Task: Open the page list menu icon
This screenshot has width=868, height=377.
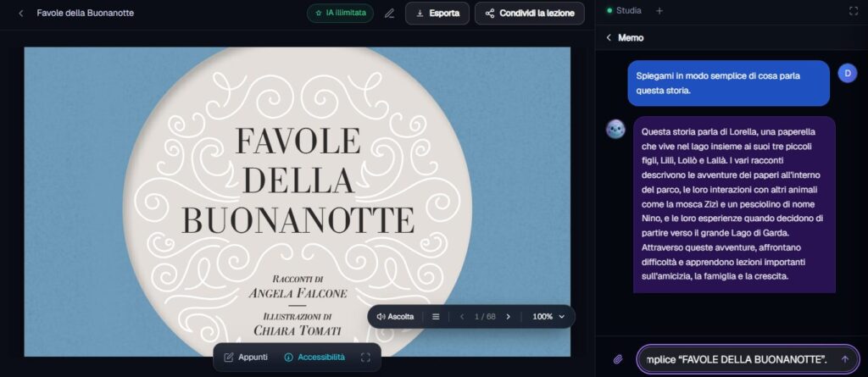Action: coord(436,317)
